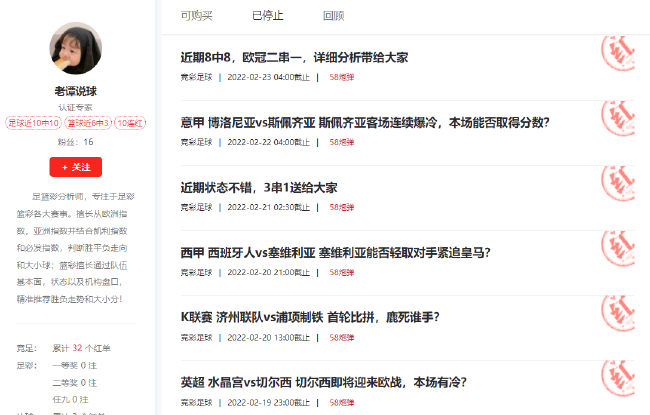Open article 近期8中8，欧冠二串一
Viewport: 650px width, 415px height.
(x=294, y=57)
